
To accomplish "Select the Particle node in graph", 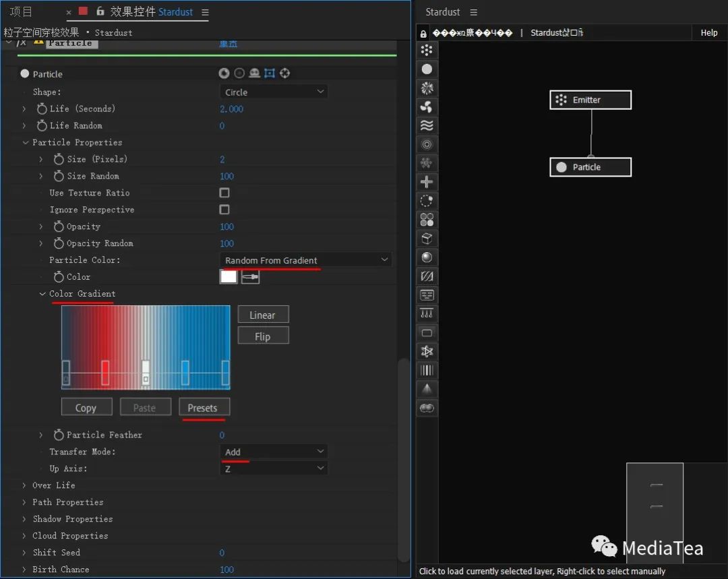I will click(590, 167).
